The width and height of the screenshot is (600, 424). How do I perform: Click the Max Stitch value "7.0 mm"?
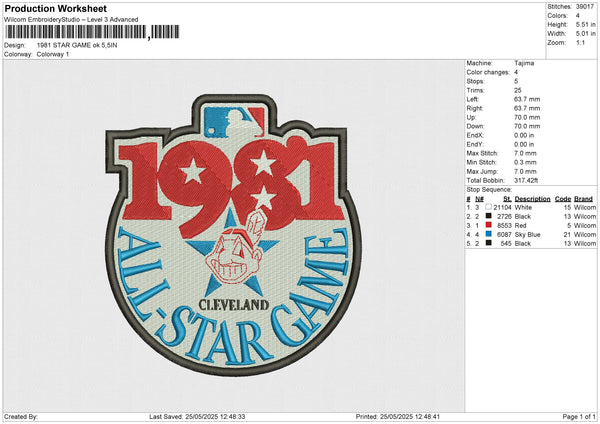(x=525, y=153)
